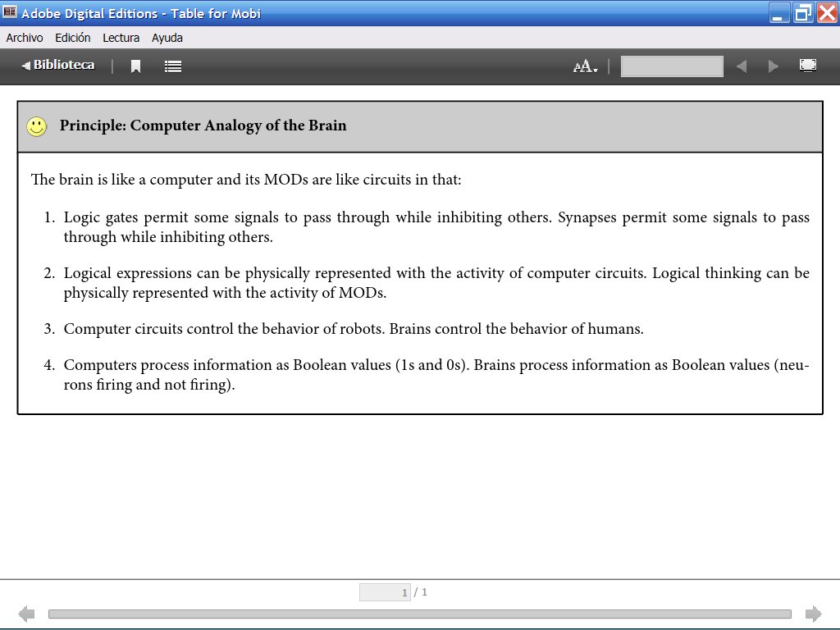Click the smiley face icon in the header
Viewport: 840px width, 630px height.
tap(36, 126)
